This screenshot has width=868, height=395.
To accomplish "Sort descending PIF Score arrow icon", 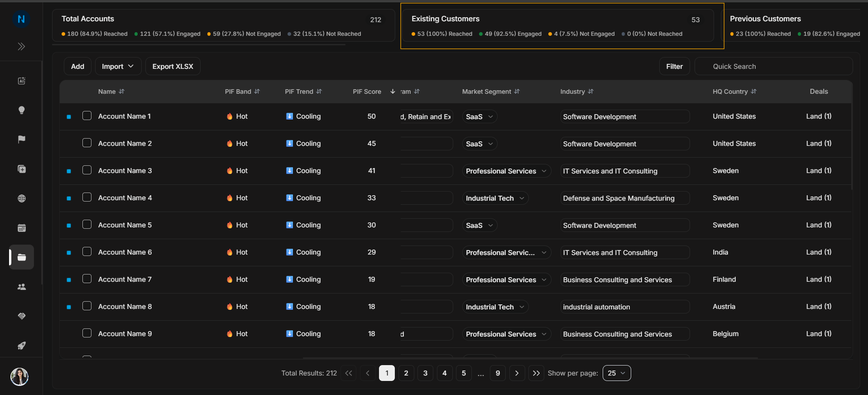I will click(393, 92).
